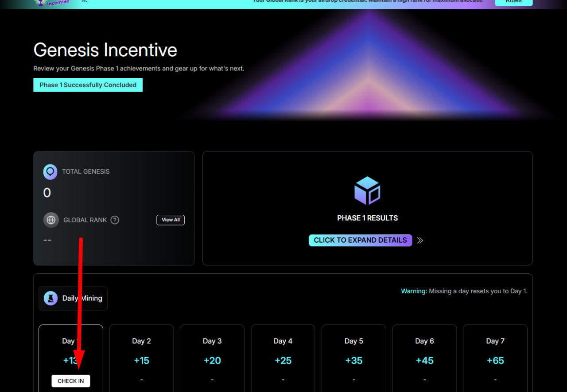This screenshot has height=392, width=567.
Task: Click the Total Genesis token icon
Action: click(x=50, y=172)
